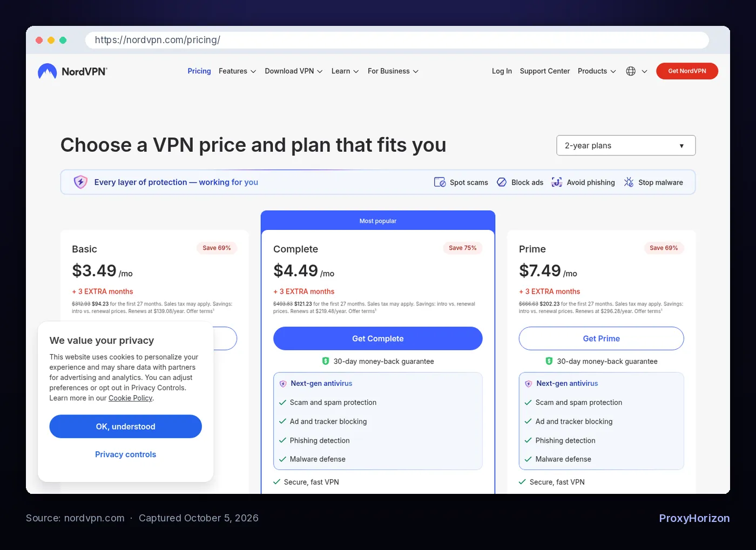Open the 2-year plans dropdown
The image size is (756, 550).
[x=626, y=145]
